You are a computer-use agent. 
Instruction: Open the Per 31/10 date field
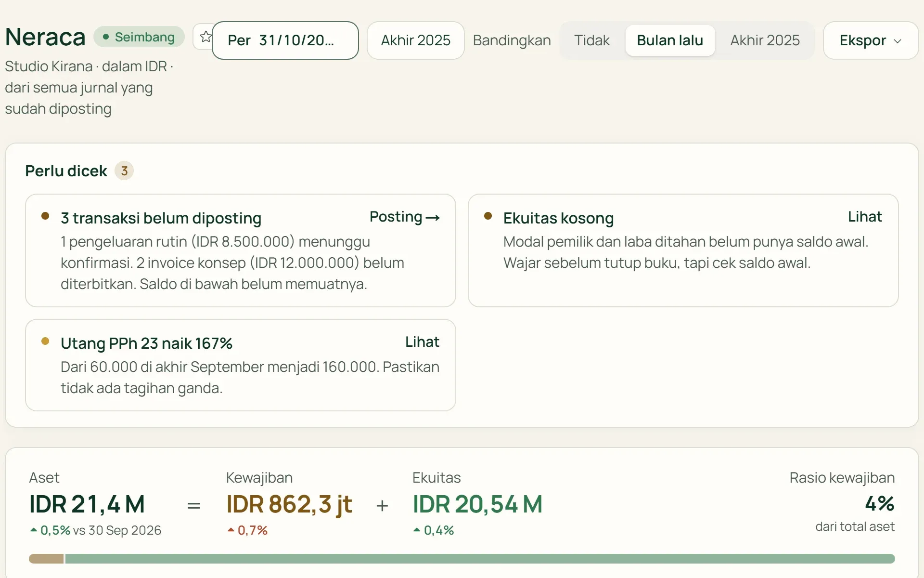click(285, 40)
